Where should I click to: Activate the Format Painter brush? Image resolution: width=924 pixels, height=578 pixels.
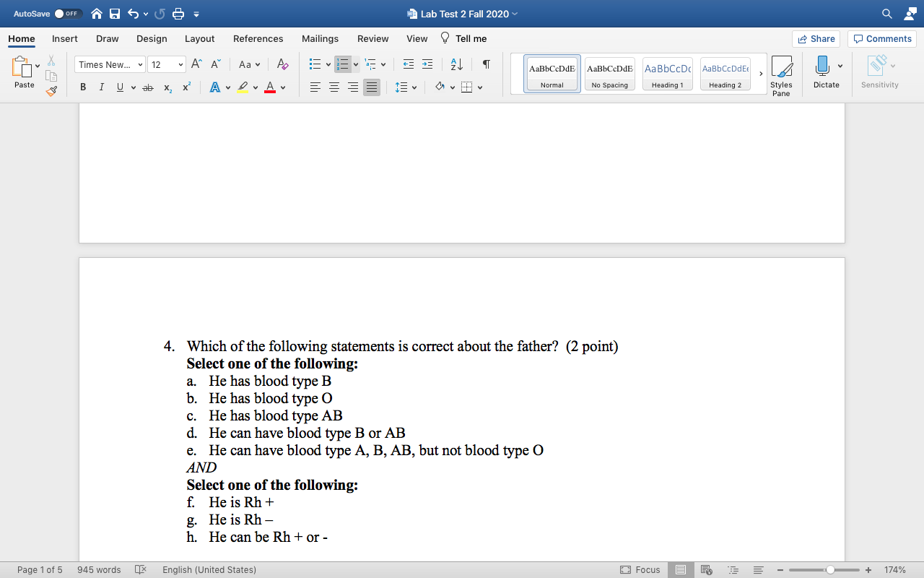[x=51, y=91]
